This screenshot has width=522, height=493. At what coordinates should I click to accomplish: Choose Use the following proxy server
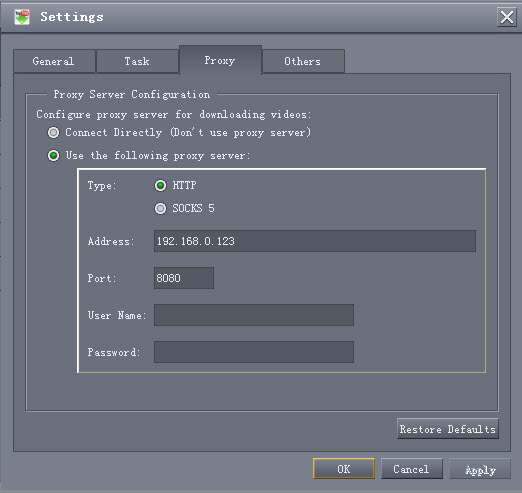click(x=53, y=155)
